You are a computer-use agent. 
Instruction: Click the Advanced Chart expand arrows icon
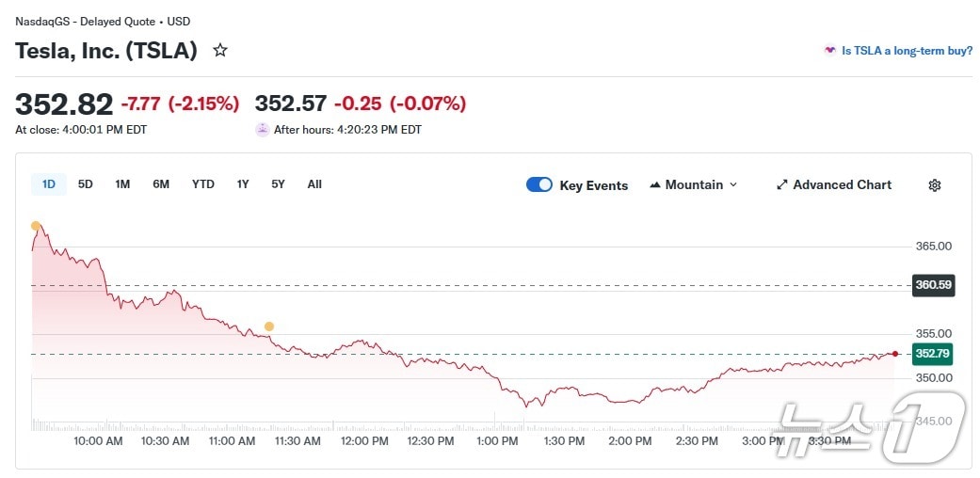[781, 185]
